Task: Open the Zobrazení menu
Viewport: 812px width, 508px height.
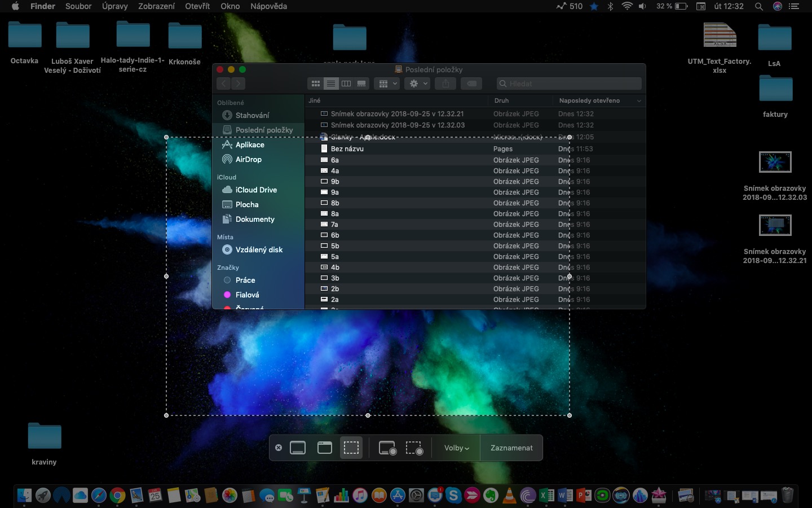Action: (156, 6)
